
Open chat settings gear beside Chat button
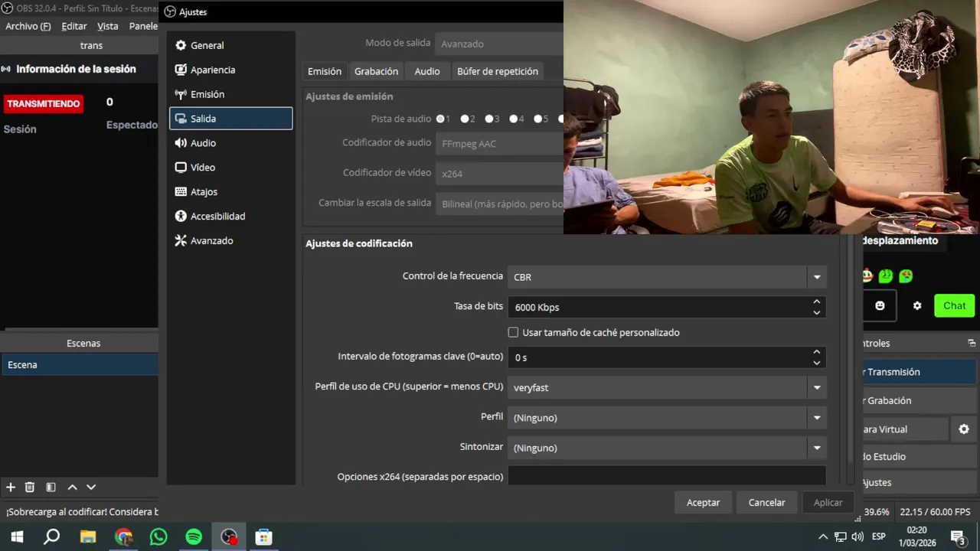click(x=917, y=305)
